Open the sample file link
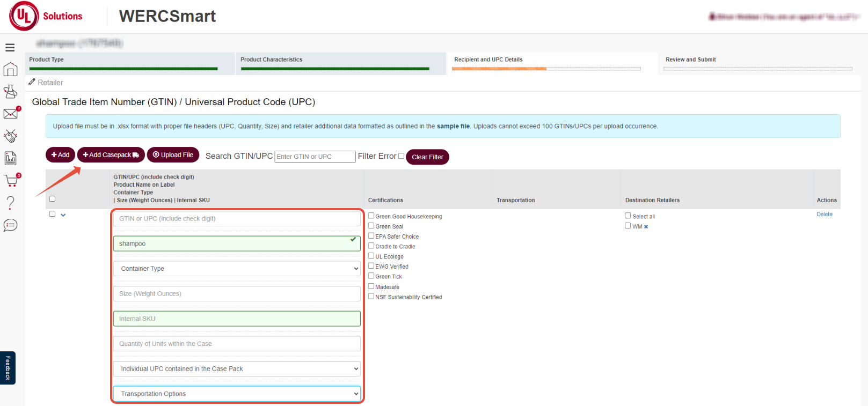 (x=453, y=127)
